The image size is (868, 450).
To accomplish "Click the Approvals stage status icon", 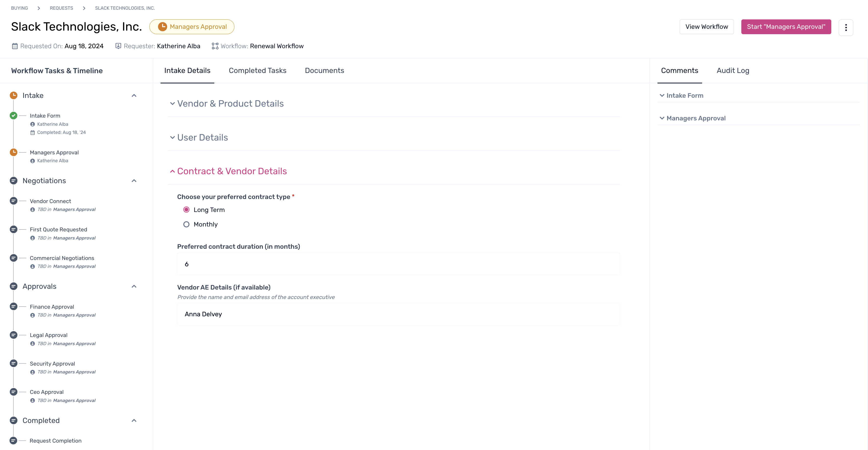I will (14, 286).
